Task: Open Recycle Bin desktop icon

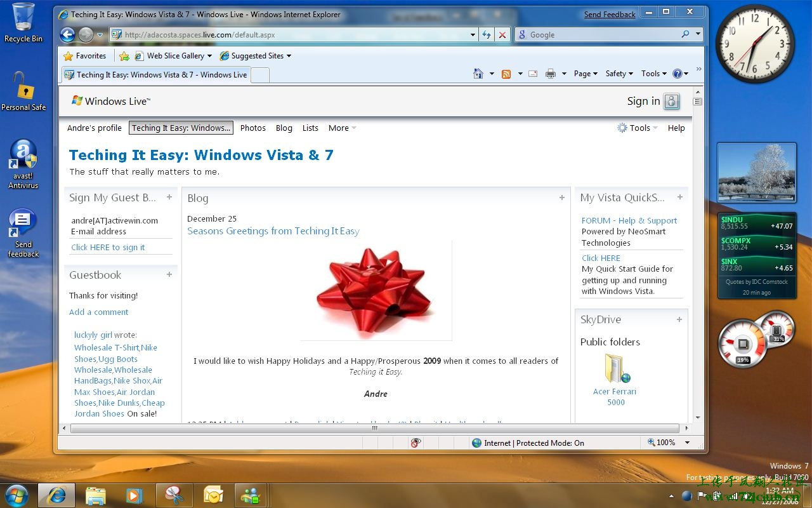Action: (x=23, y=23)
